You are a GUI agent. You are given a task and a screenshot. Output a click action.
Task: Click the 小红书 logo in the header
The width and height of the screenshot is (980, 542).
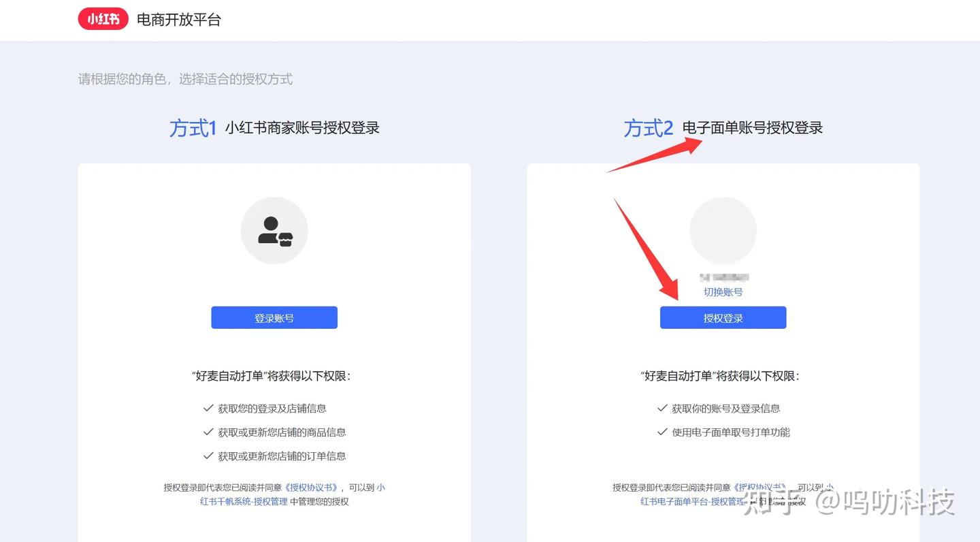(x=103, y=19)
